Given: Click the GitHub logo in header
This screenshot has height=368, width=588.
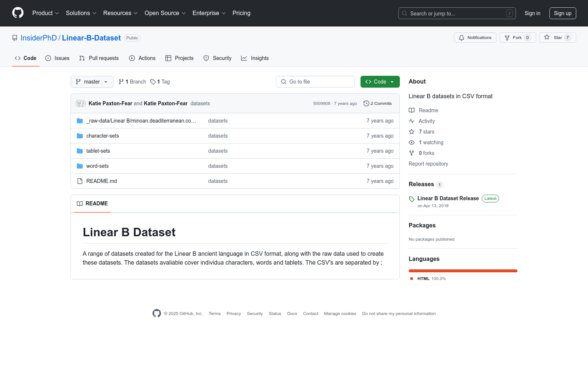Looking at the screenshot, I should pyautogui.click(x=18, y=13).
